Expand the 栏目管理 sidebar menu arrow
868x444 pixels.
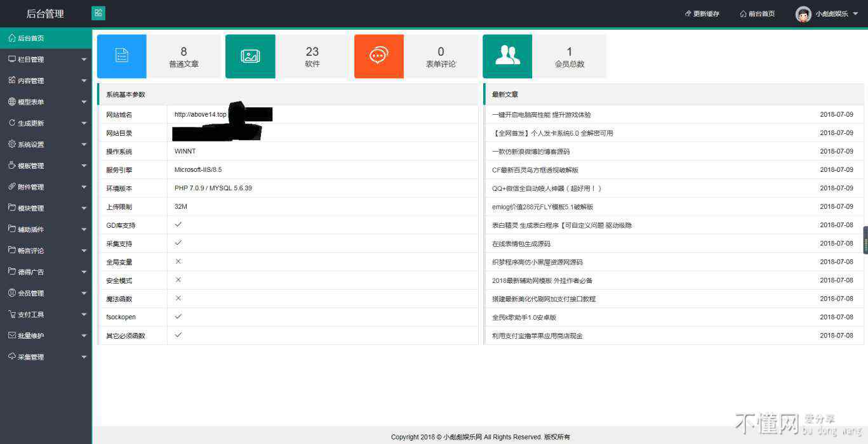[84, 60]
